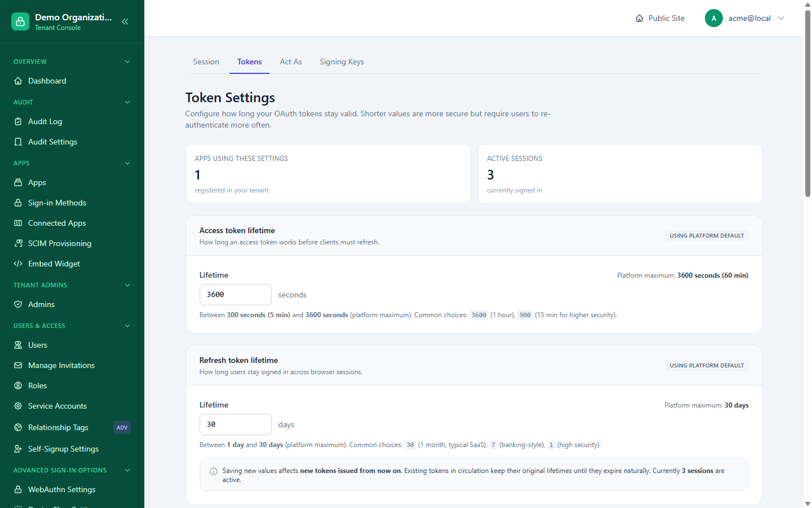The width and height of the screenshot is (812, 508).
Task: Collapse the Overview sidebar section
Action: (x=127, y=62)
